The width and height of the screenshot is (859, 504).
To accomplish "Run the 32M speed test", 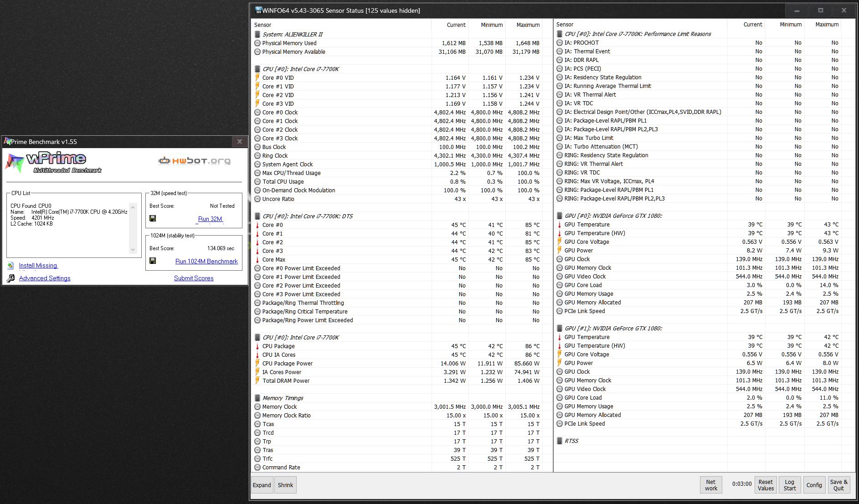I will pyautogui.click(x=210, y=219).
